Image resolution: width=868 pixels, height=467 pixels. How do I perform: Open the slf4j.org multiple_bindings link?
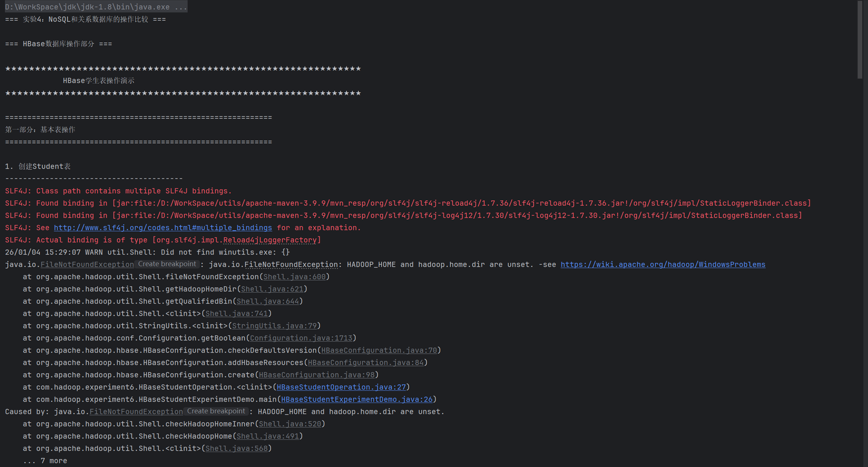[x=163, y=228]
